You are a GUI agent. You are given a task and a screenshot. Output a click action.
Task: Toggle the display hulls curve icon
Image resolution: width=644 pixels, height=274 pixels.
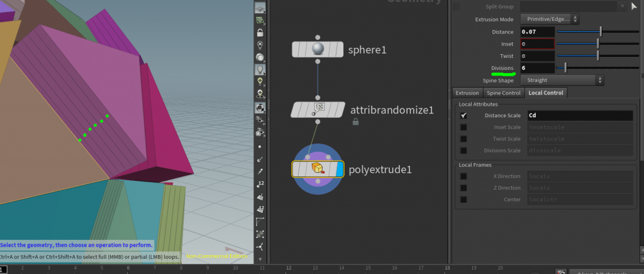260,221
